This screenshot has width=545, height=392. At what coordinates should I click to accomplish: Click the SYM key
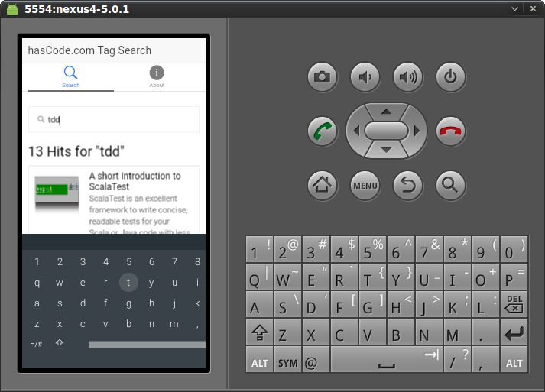(x=288, y=359)
